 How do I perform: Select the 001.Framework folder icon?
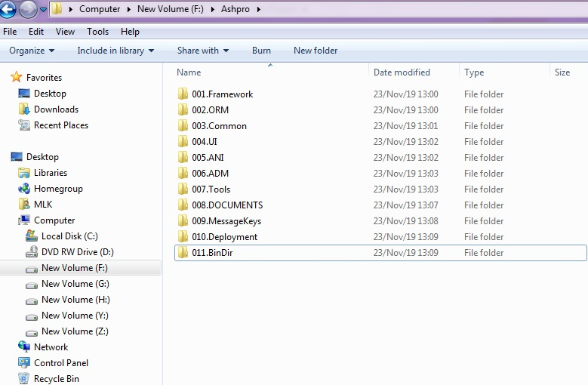click(183, 94)
